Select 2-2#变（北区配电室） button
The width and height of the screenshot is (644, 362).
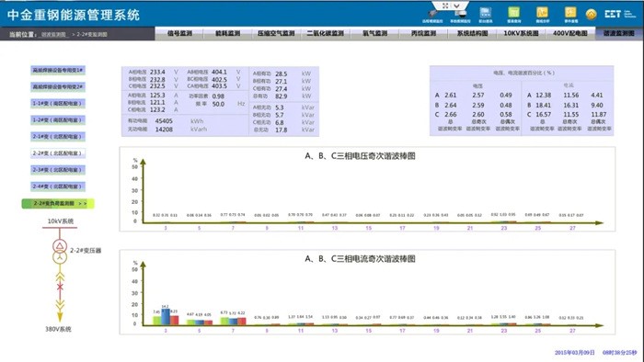tap(58, 153)
